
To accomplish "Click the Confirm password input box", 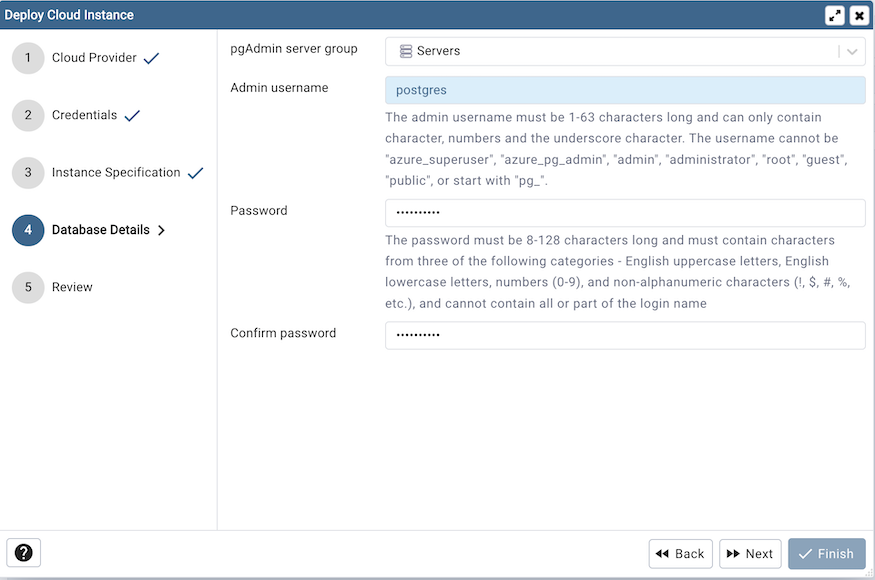I will click(625, 335).
